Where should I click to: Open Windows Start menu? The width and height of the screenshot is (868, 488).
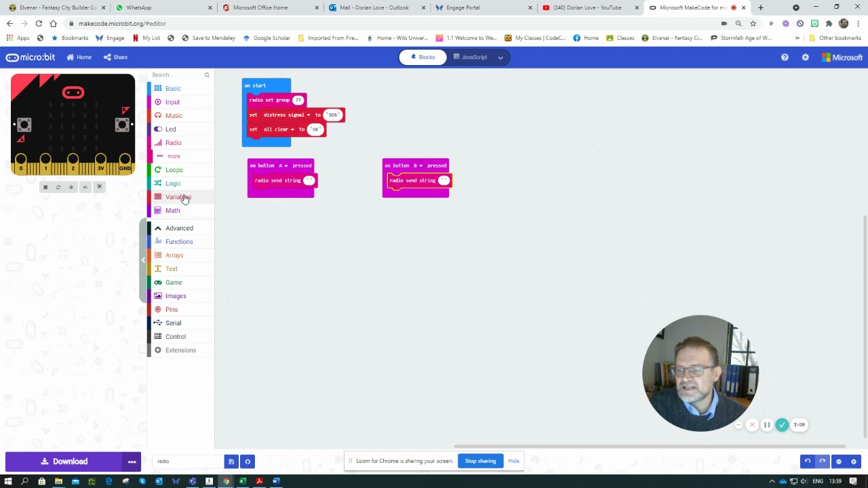(x=8, y=481)
